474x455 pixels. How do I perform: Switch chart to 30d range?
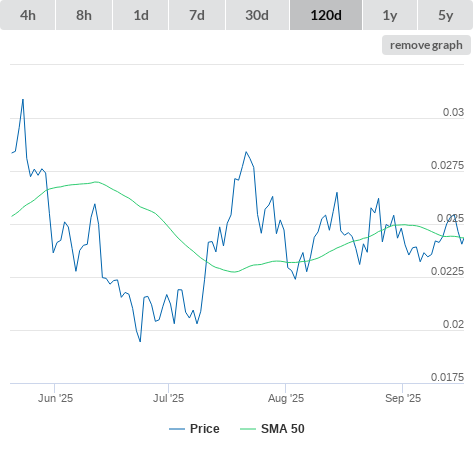(x=257, y=15)
